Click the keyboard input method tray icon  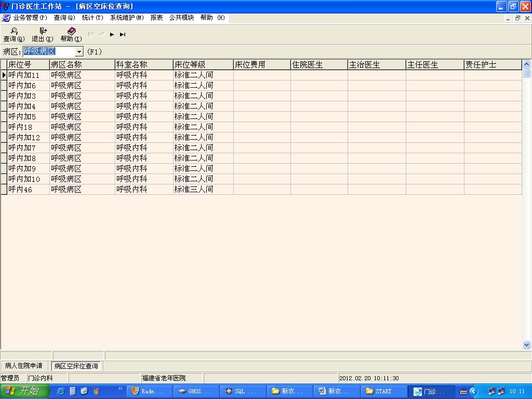463,392
